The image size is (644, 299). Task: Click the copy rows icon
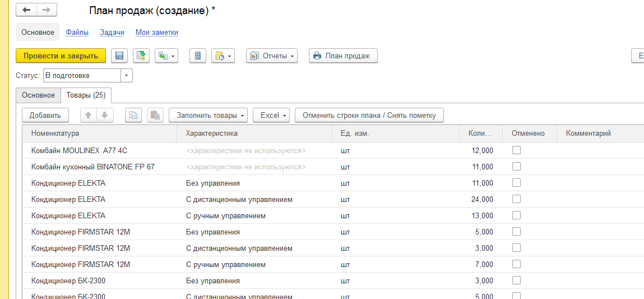(133, 115)
